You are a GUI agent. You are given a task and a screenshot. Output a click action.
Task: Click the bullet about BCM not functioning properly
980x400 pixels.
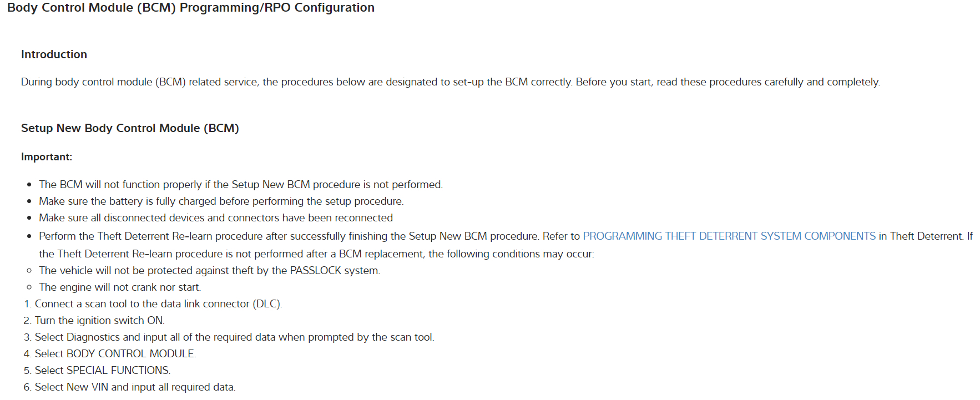pos(240,185)
